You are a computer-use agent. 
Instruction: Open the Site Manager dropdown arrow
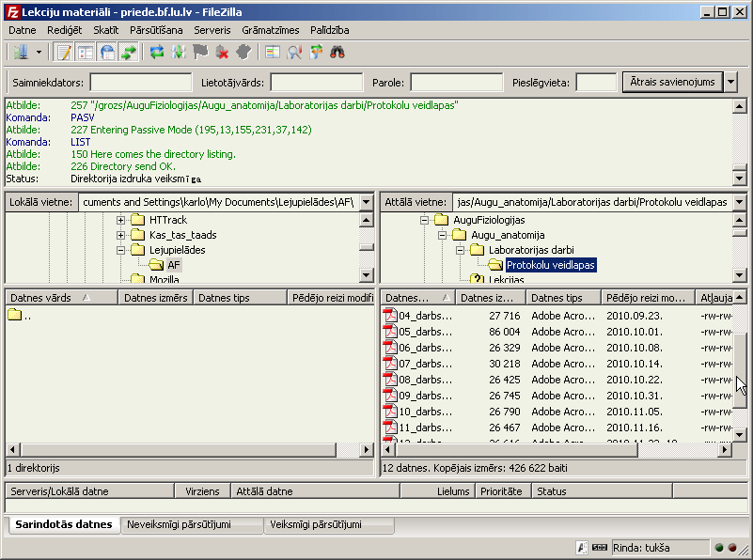39,52
